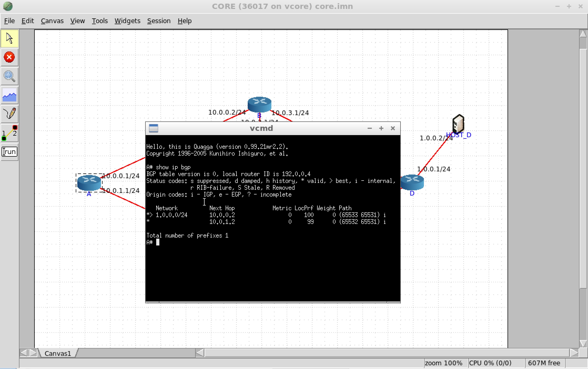This screenshot has width=588, height=369.
Task: Click the 10.0.3.1/24 interface label
Action: pyautogui.click(x=290, y=113)
